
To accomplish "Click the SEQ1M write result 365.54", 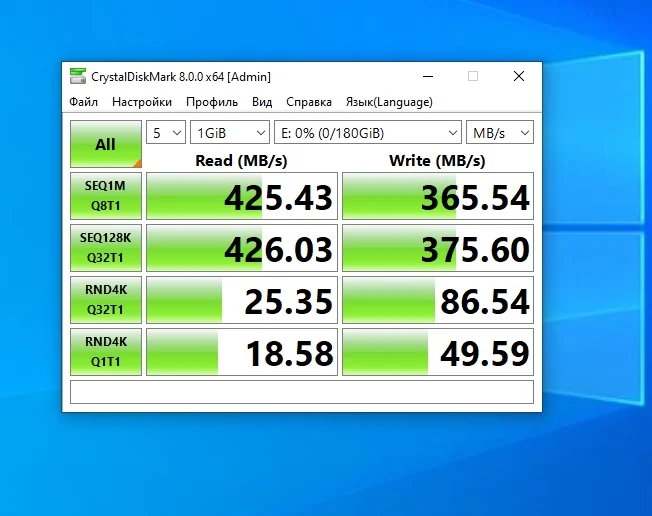I will 438,196.
